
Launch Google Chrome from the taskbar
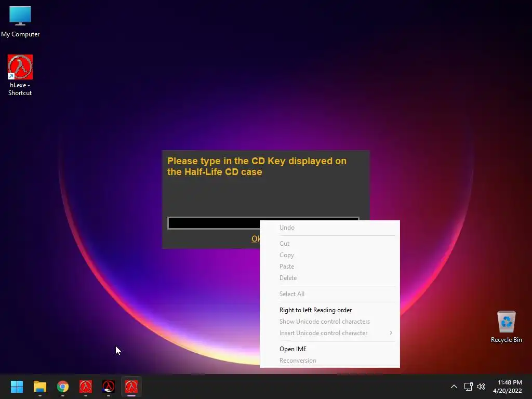pos(63,387)
